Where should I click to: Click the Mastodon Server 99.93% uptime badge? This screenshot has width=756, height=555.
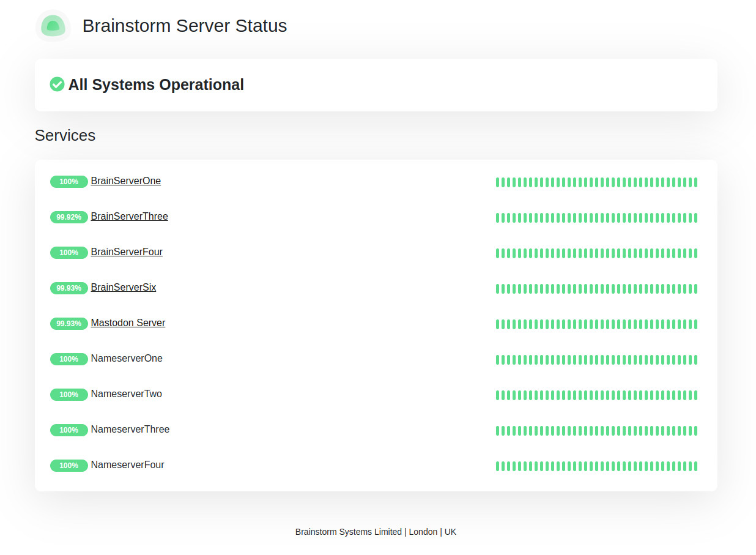(x=69, y=324)
